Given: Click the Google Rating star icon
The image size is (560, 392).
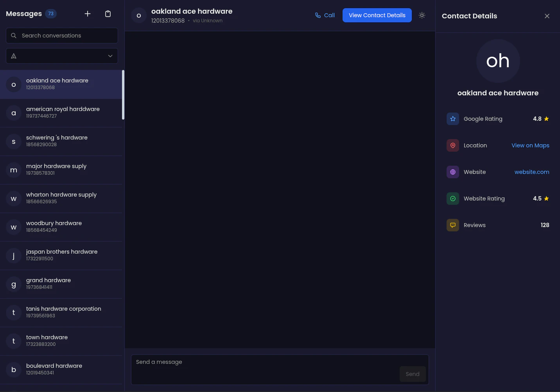Looking at the screenshot, I should coord(452,119).
